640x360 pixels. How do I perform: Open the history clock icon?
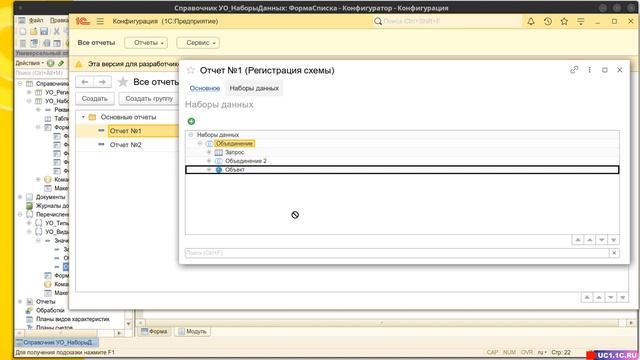(x=548, y=21)
